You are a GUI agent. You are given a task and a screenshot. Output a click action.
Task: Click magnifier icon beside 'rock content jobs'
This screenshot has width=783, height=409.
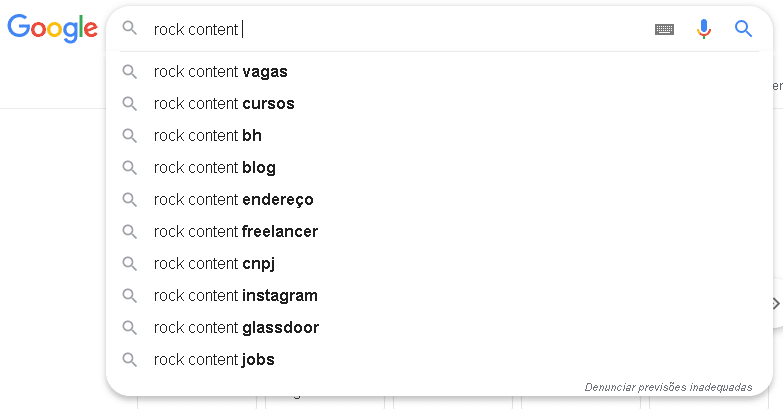click(129, 360)
